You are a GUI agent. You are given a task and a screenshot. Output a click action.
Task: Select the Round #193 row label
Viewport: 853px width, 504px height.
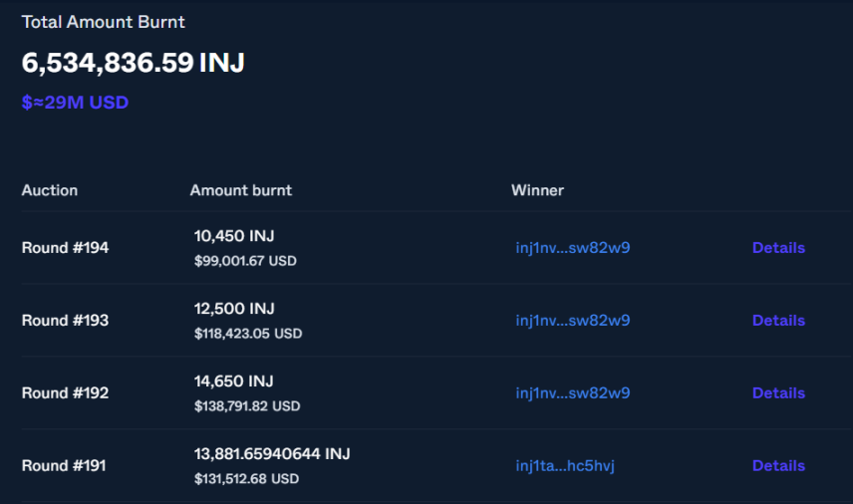coord(65,321)
